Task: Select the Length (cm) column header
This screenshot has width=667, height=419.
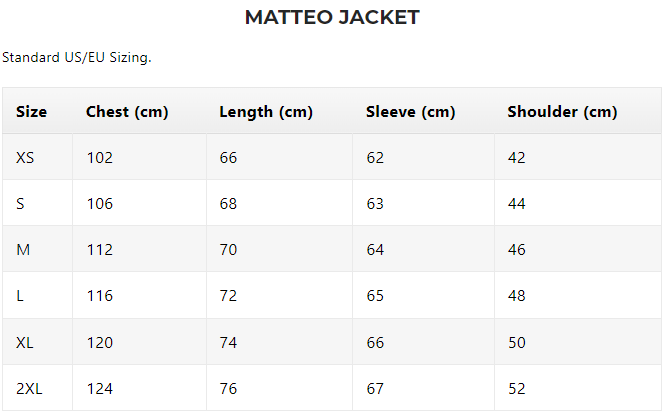Action: pyautogui.click(x=266, y=112)
